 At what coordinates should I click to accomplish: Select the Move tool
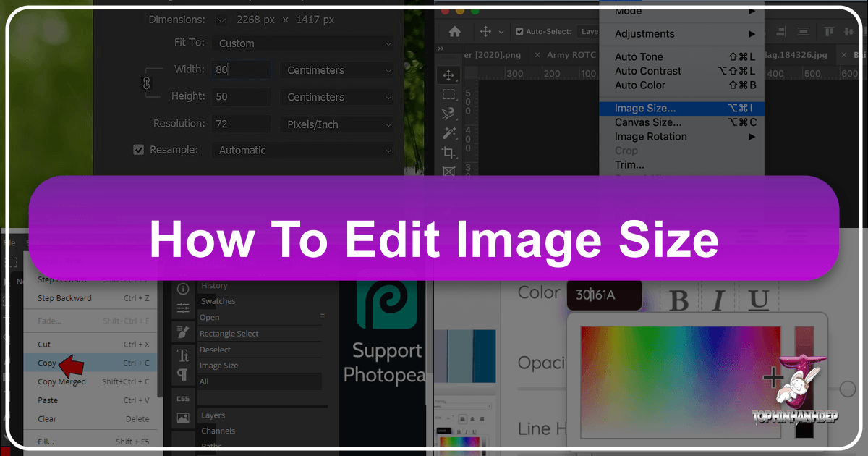pos(448,74)
